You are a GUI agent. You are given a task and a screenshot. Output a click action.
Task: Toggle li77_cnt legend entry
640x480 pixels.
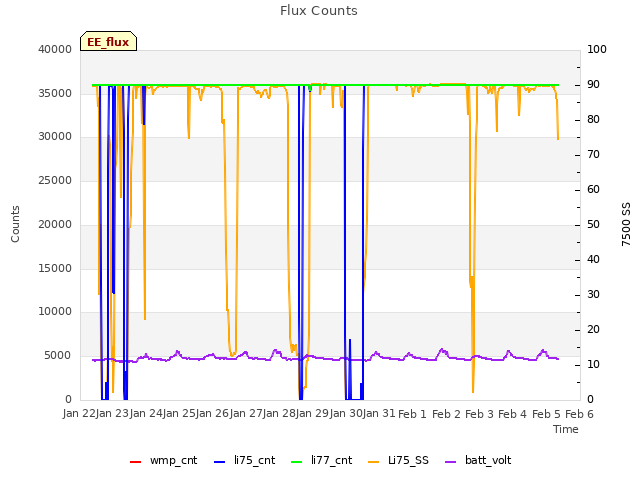322,460
